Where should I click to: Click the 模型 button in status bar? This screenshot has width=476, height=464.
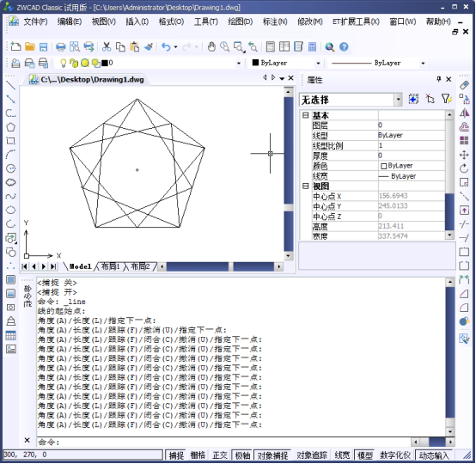(x=364, y=455)
